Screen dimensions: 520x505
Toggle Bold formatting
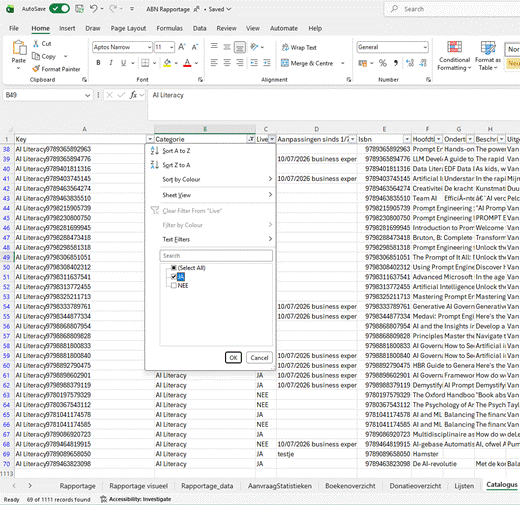click(x=98, y=63)
